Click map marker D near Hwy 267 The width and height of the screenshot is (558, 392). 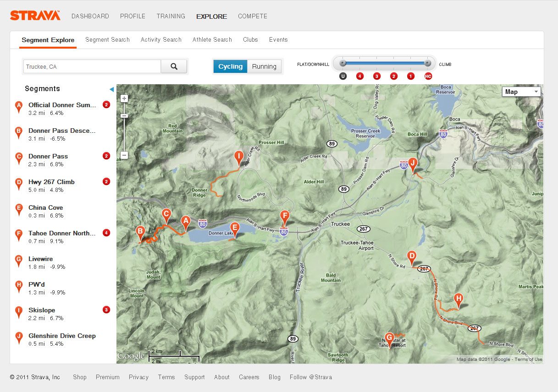tap(412, 258)
